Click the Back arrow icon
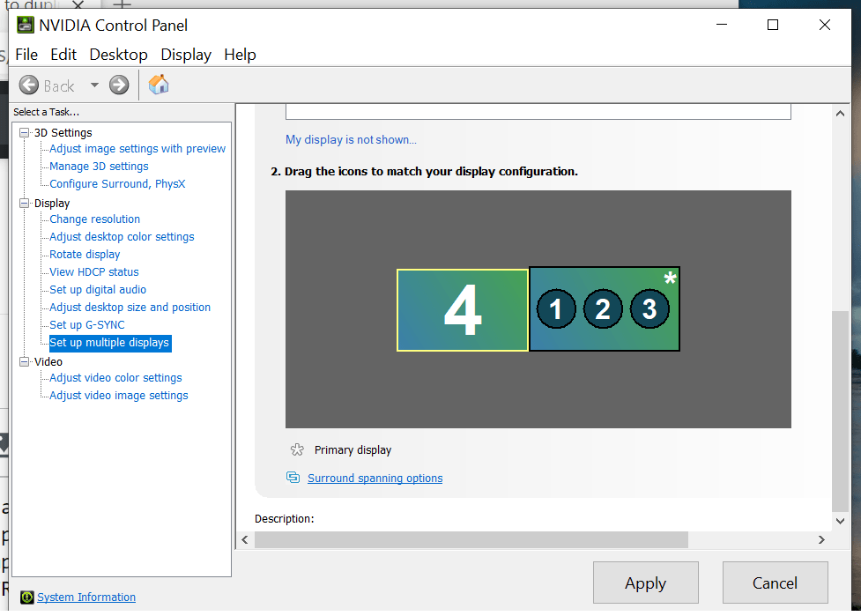861x616 pixels. click(29, 85)
